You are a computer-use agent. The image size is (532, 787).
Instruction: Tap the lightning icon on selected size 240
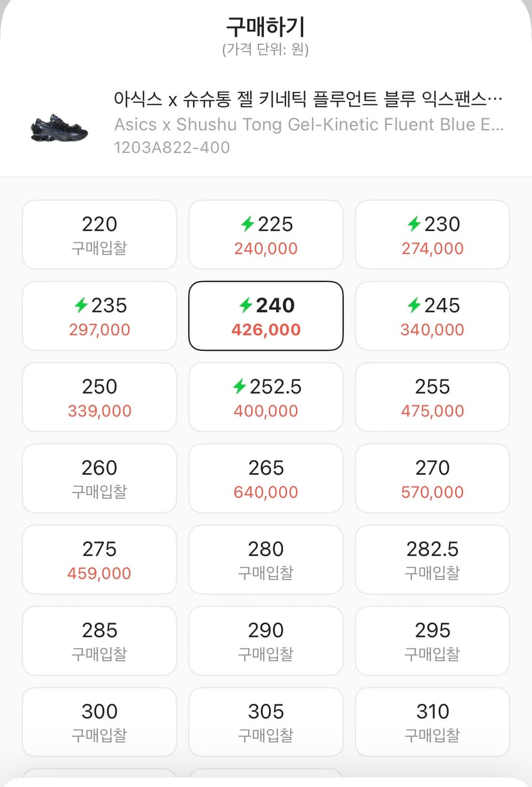[x=246, y=305]
